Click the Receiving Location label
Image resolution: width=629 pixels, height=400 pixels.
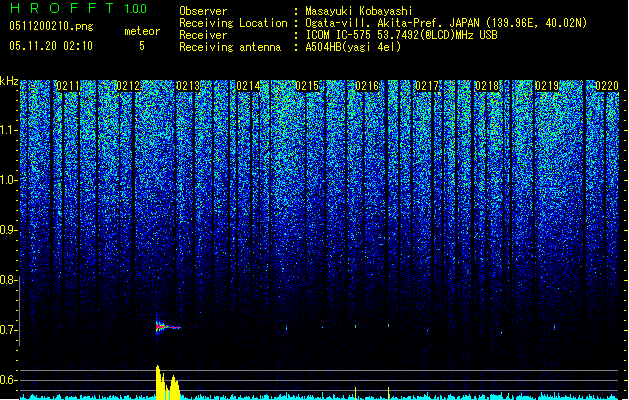(x=233, y=23)
